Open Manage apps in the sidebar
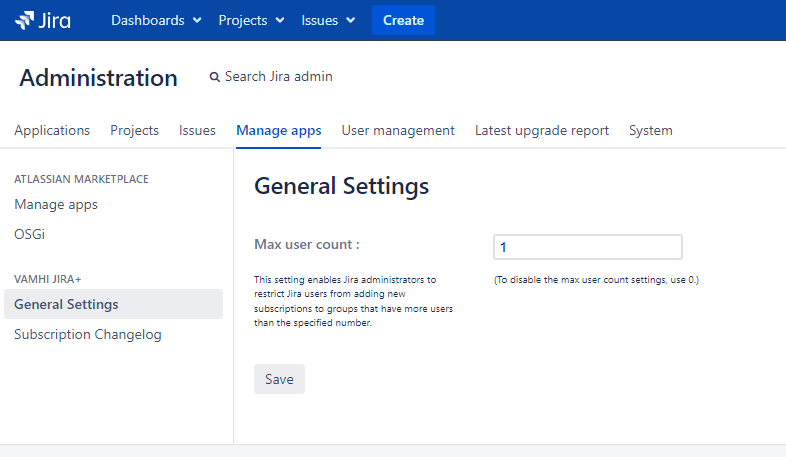786x457 pixels. pyautogui.click(x=56, y=204)
